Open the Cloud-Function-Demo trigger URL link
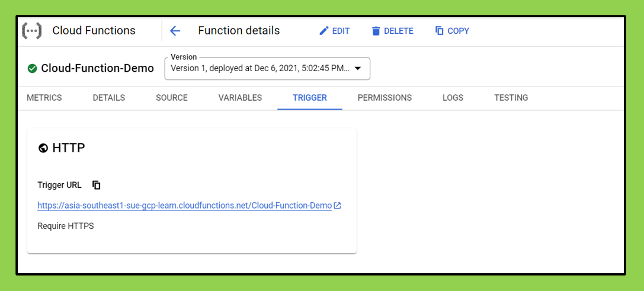This screenshot has width=644, height=291. point(184,206)
